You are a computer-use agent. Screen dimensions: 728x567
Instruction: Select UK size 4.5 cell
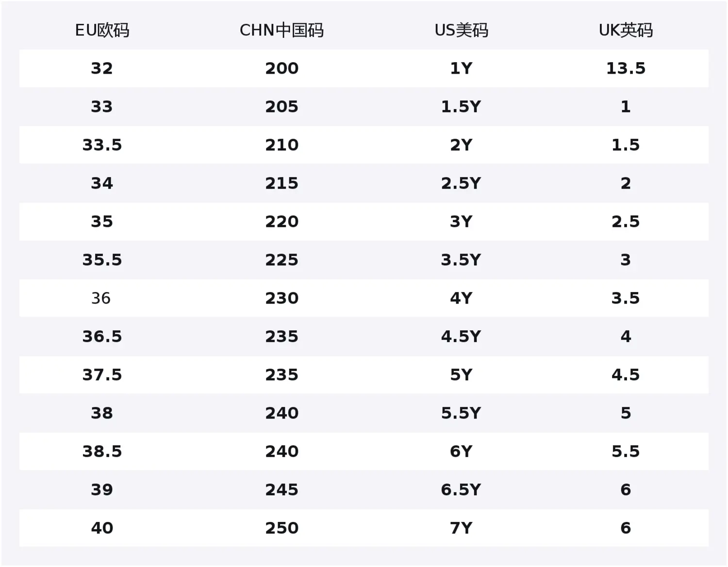coord(626,375)
